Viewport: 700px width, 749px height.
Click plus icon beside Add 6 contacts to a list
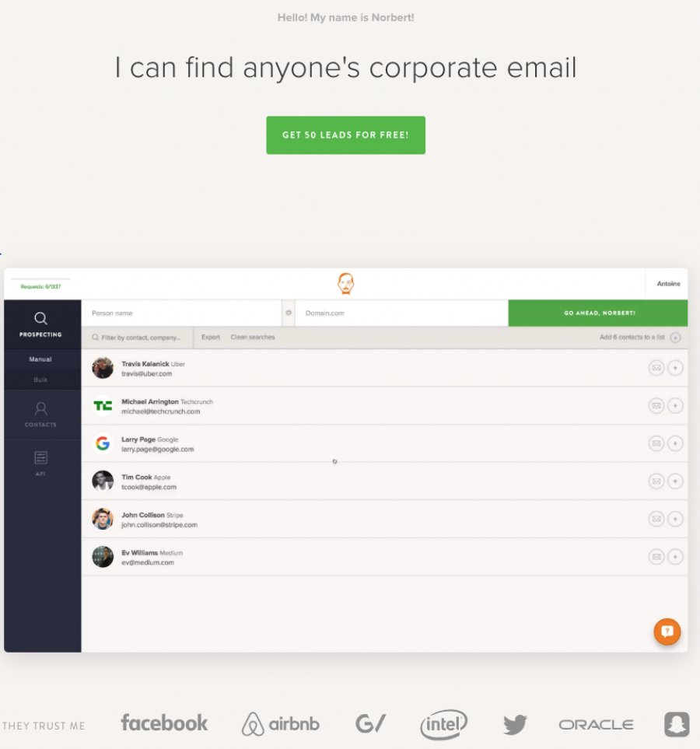(675, 338)
